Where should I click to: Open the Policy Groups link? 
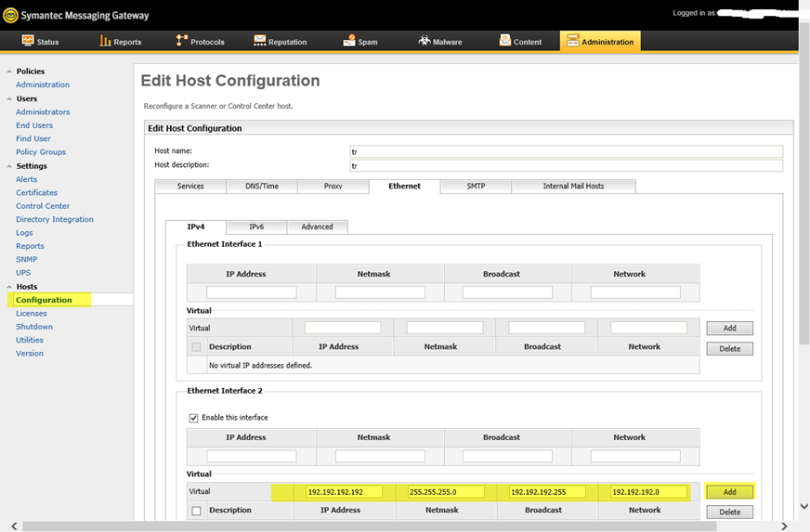[x=41, y=152]
